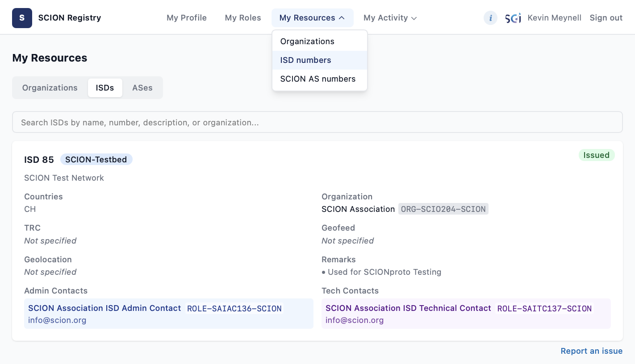The image size is (635, 364).
Task: Click SCION Association organization name
Action: point(358,209)
